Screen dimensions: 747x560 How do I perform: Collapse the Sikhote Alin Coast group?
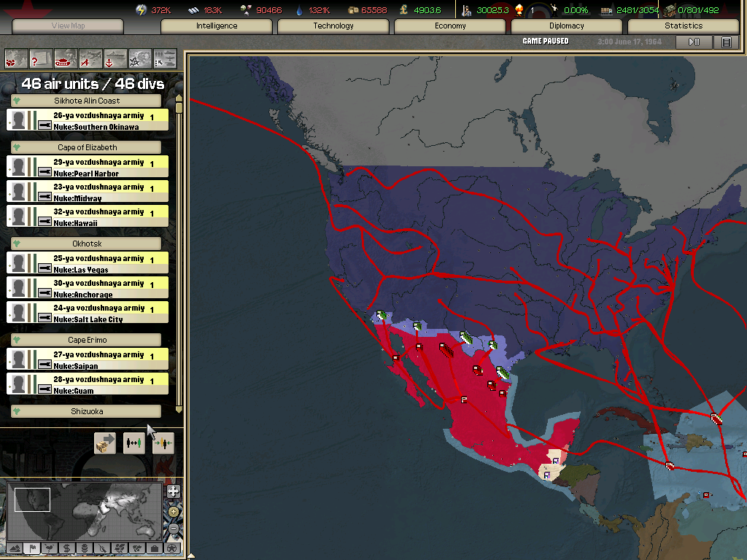[16, 101]
